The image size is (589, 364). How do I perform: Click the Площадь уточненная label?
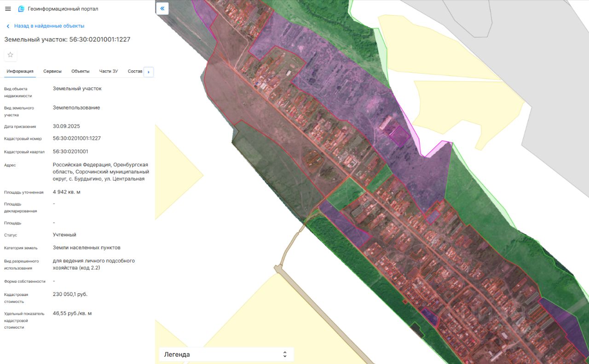24,193
